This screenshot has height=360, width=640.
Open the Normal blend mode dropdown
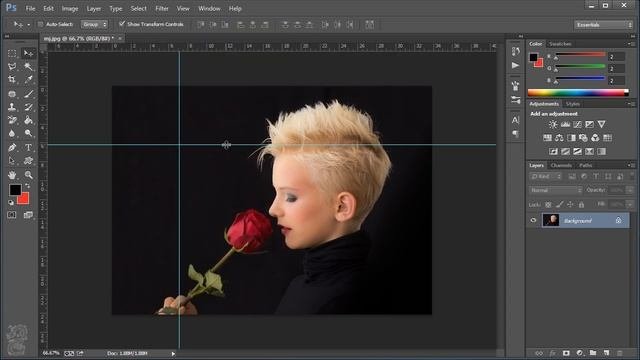[556, 190]
